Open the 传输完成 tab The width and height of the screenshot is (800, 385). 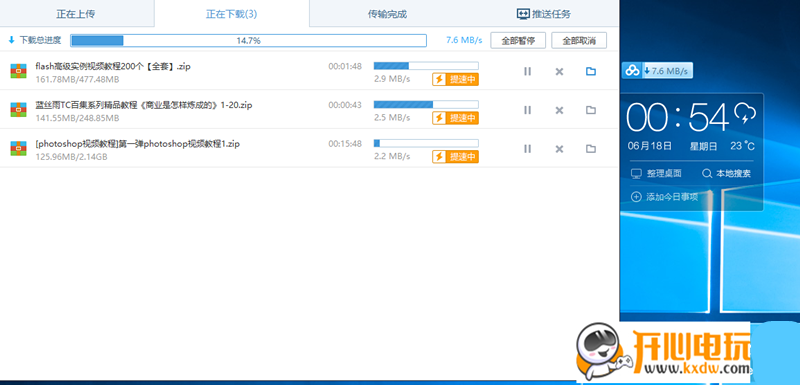pyautogui.click(x=387, y=14)
